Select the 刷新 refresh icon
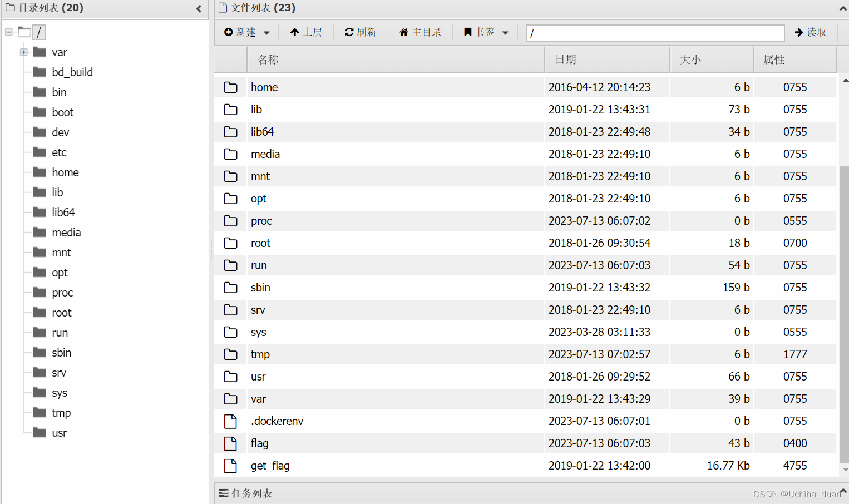 coord(349,32)
